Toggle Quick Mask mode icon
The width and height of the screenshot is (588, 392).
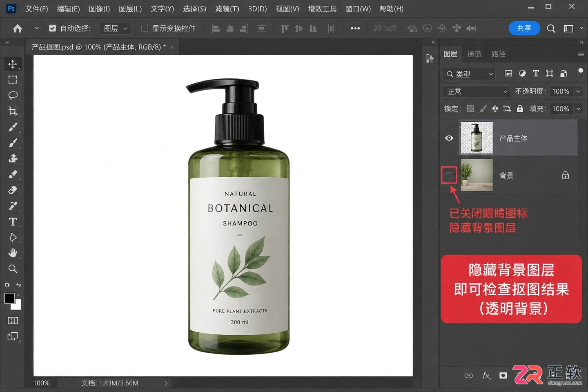click(13, 321)
